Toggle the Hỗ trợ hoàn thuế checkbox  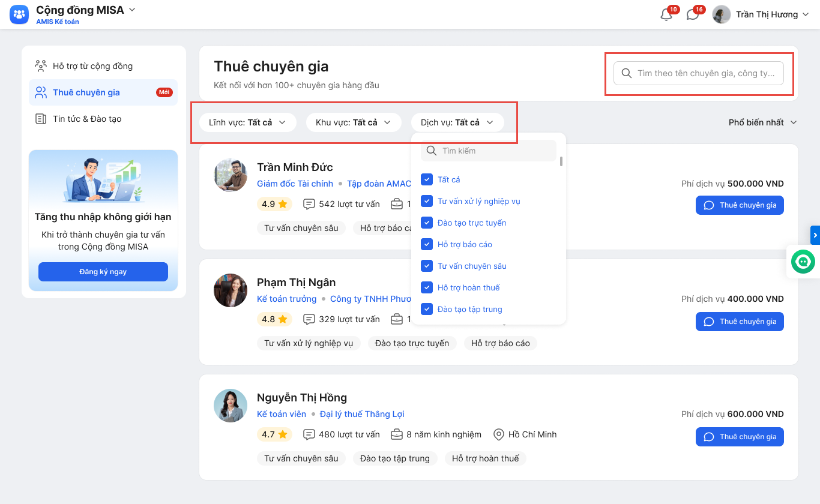[427, 287]
